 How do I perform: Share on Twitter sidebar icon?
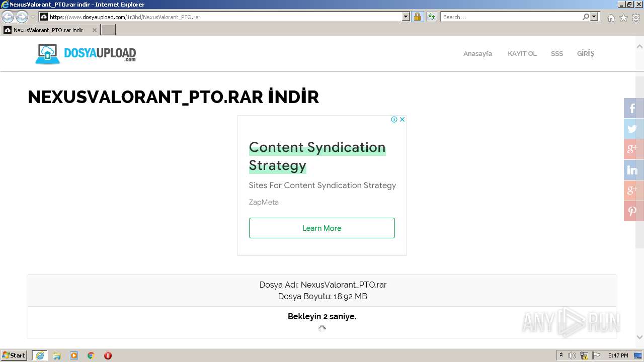(633, 129)
